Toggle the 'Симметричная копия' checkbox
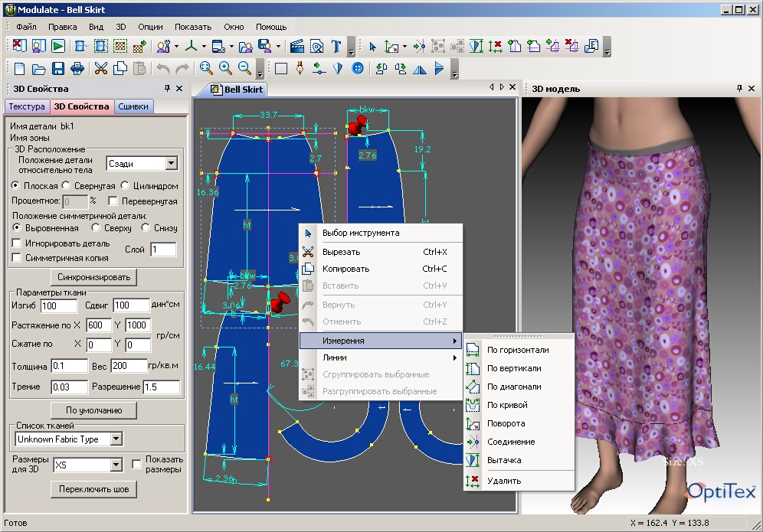This screenshot has height=532, width=763. 17,258
